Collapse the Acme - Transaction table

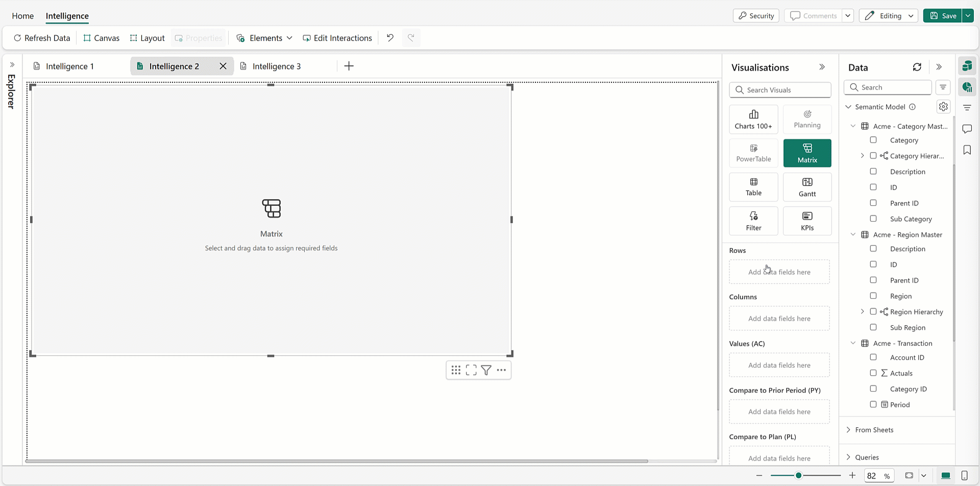click(x=853, y=343)
